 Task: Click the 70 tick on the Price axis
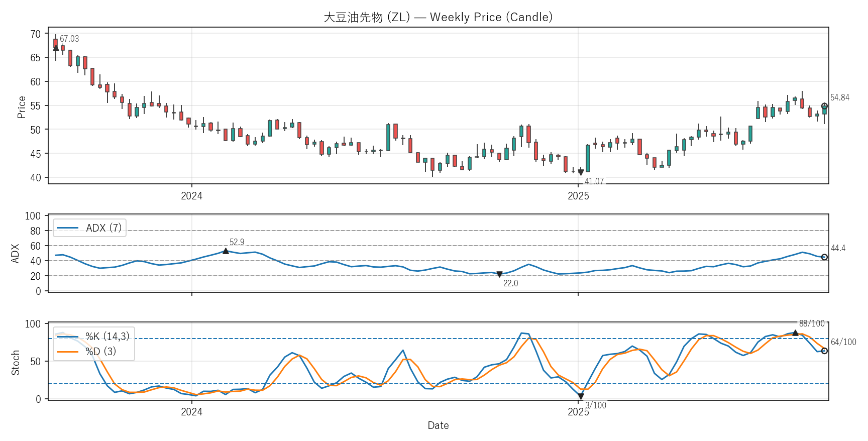pos(36,34)
